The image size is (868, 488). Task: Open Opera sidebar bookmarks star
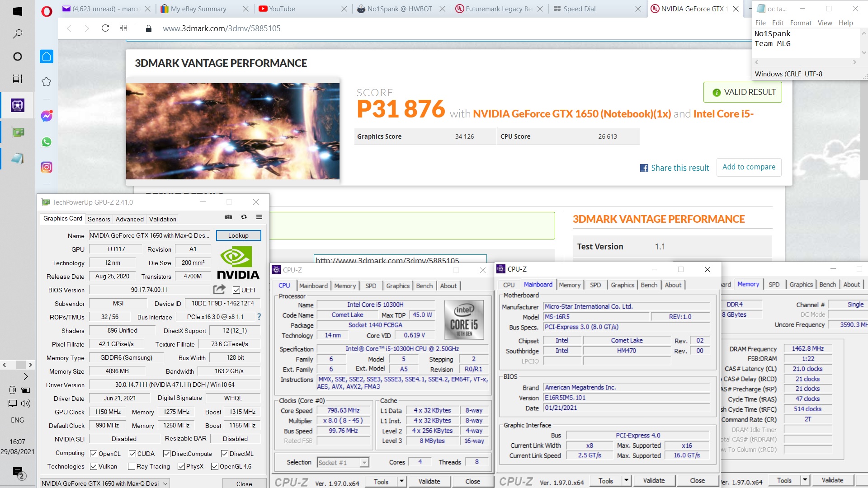pyautogui.click(x=47, y=82)
